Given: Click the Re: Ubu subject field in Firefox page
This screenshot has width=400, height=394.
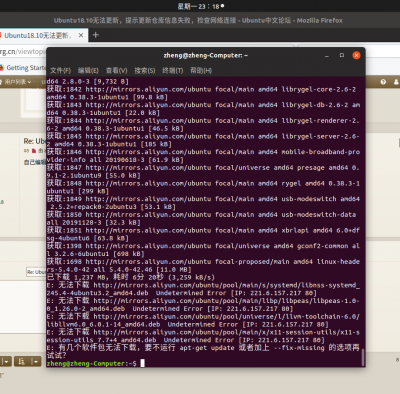Looking at the screenshot, I should [x=36, y=272].
